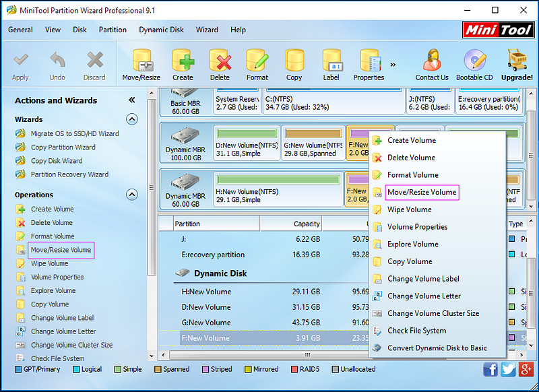The height and width of the screenshot is (392, 539).
Task: Collapse the Operations section
Action: point(132,195)
